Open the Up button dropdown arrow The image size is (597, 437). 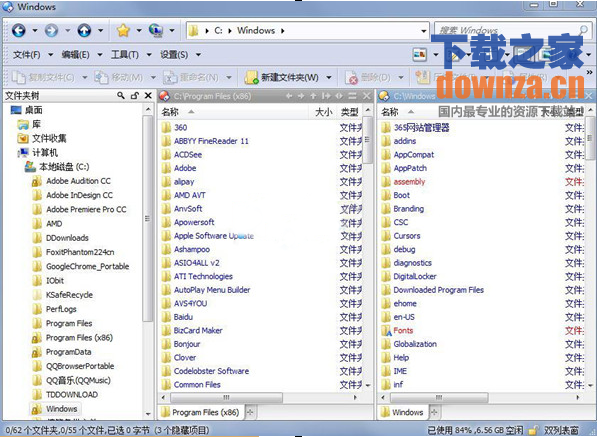tap(101, 30)
